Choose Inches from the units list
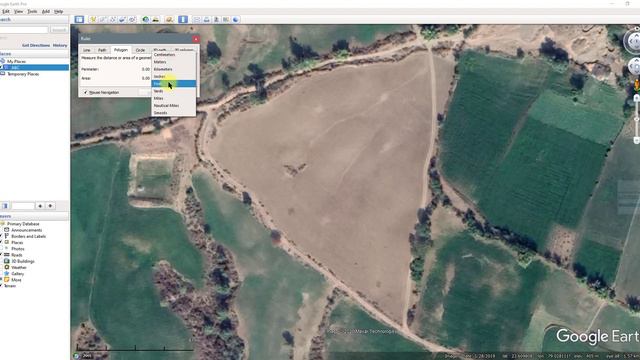The height and width of the screenshot is (360, 640). coord(173,77)
